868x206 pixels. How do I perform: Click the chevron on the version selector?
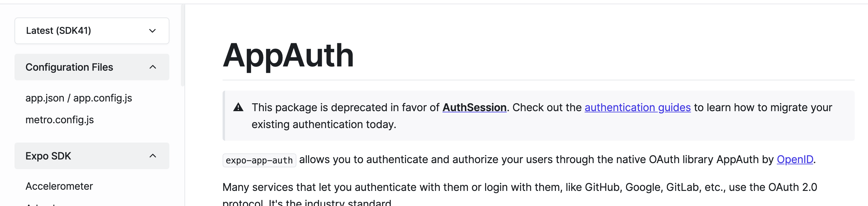(153, 31)
